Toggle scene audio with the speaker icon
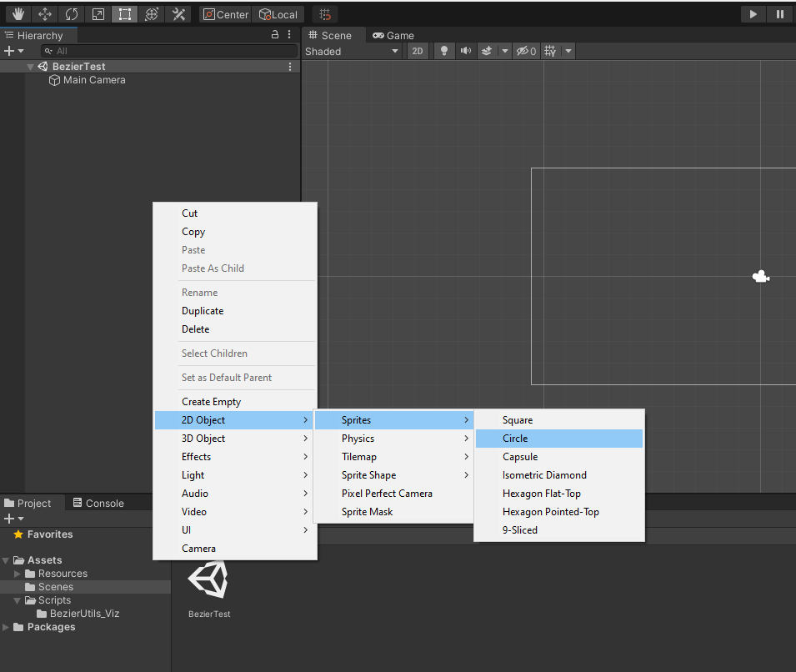Screen dimensions: 796x672 pyautogui.click(x=465, y=51)
